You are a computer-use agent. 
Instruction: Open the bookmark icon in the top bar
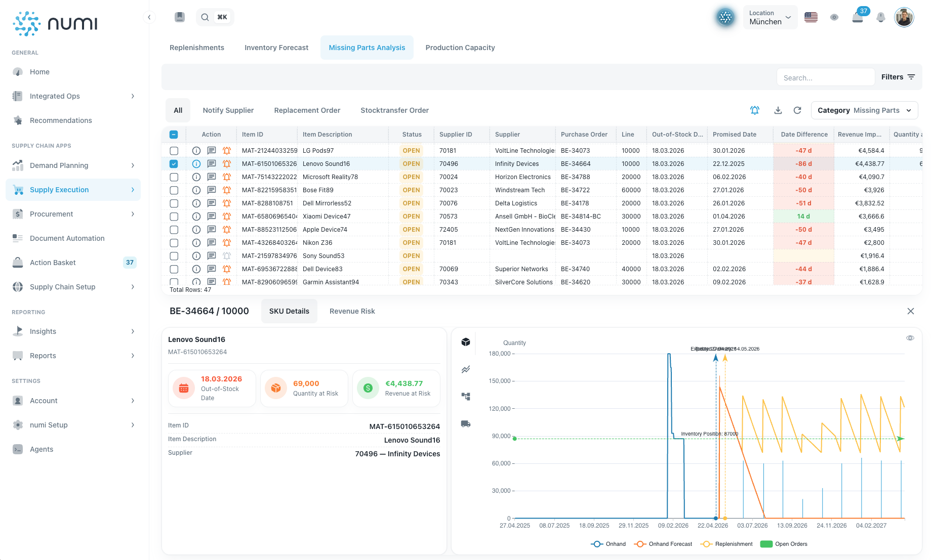coord(180,17)
